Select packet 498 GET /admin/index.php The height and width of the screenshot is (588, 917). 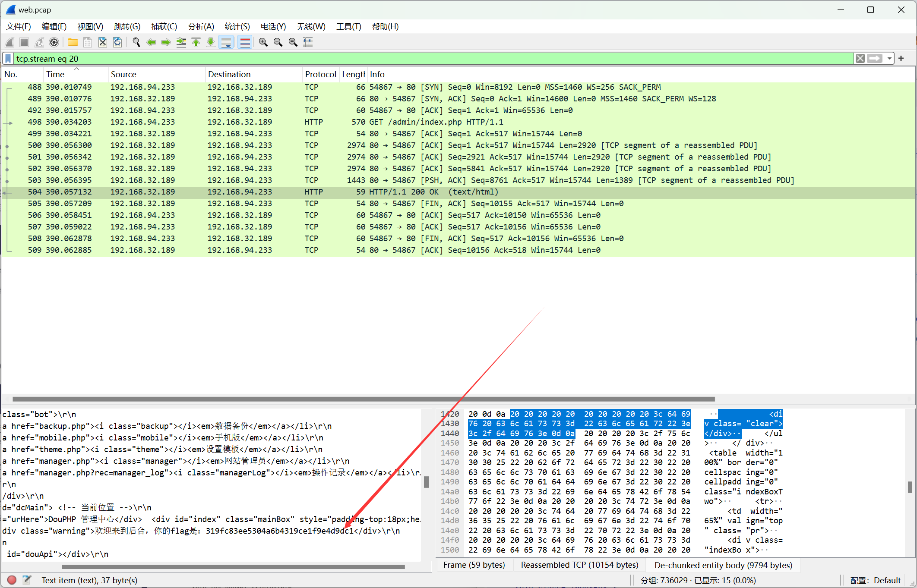[x=458, y=122]
